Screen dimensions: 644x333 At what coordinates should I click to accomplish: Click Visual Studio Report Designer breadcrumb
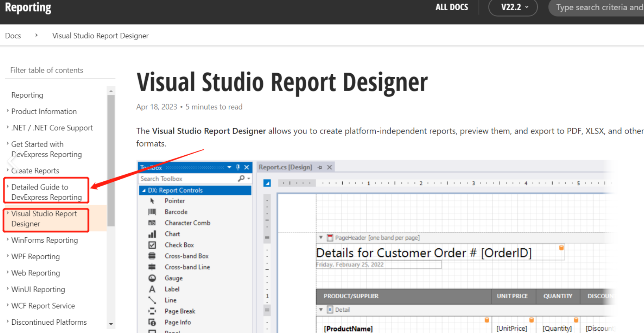pyautogui.click(x=100, y=36)
